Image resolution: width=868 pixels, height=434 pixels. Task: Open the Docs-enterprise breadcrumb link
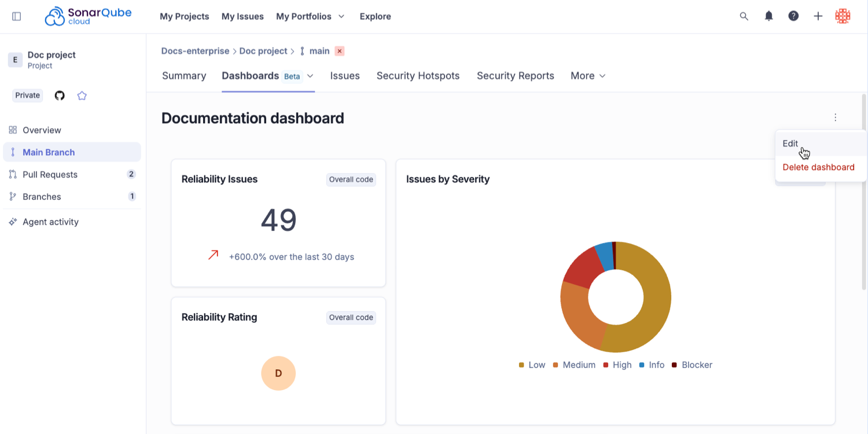(195, 51)
